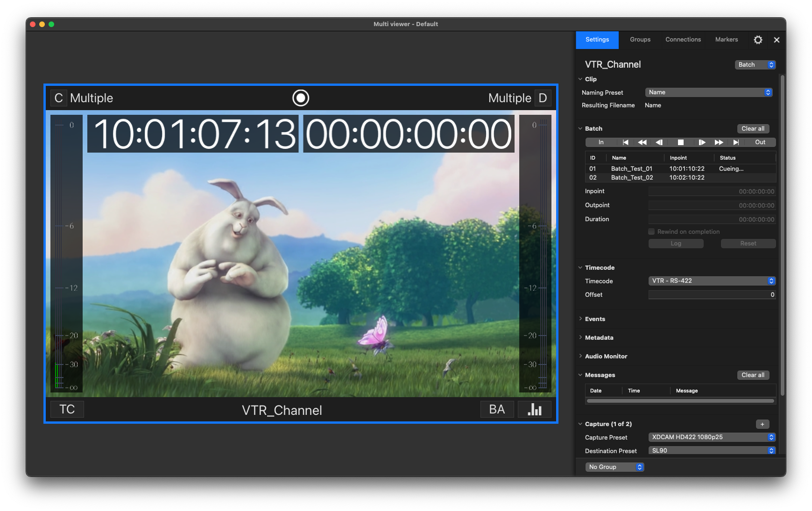Collapse the Capture (1 of 2) section
Screen dimensions: 812x511
point(580,424)
